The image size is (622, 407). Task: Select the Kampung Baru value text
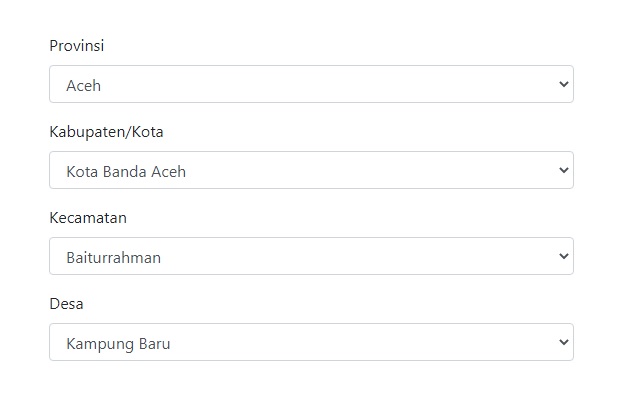click(118, 344)
